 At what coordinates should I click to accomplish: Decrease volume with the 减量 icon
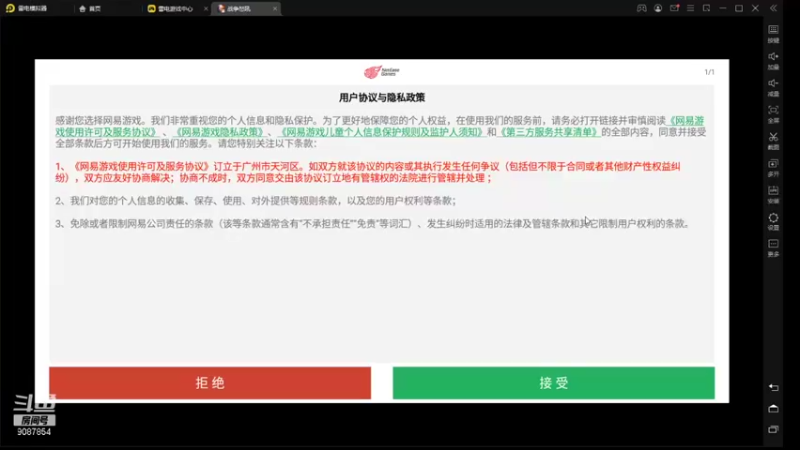pyautogui.click(x=773, y=87)
